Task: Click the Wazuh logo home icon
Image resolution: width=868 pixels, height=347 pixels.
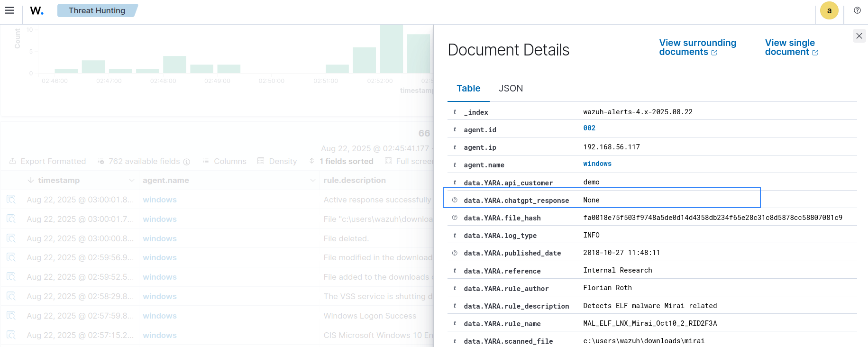Action: tap(37, 10)
